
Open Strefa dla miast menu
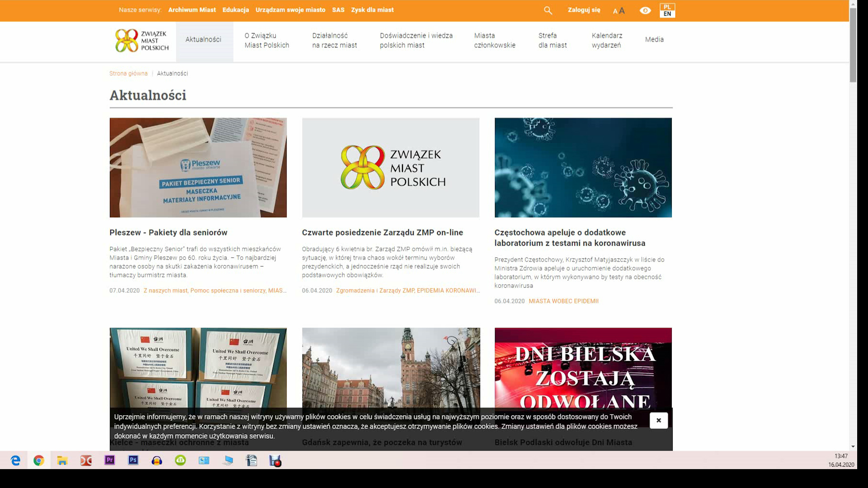pyautogui.click(x=552, y=40)
